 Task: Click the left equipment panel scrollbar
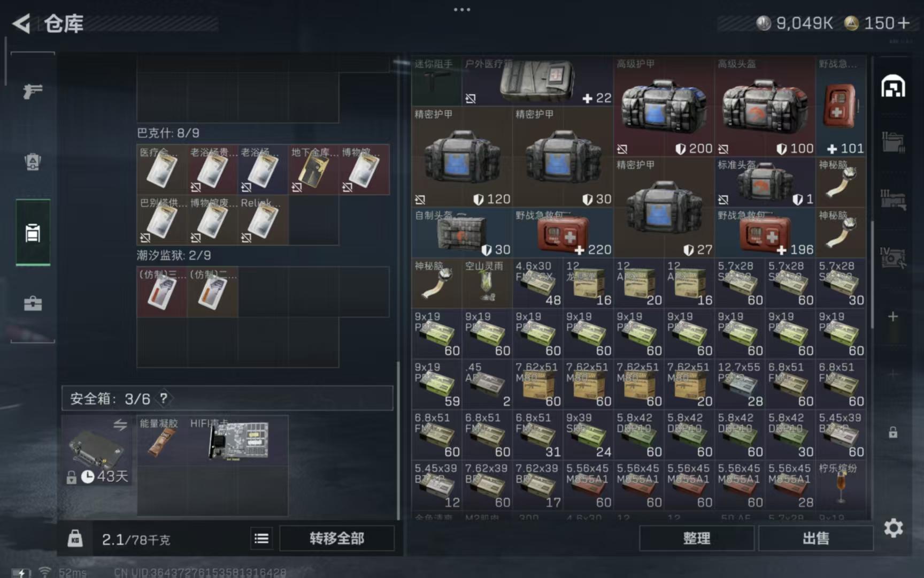coord(398,440)
